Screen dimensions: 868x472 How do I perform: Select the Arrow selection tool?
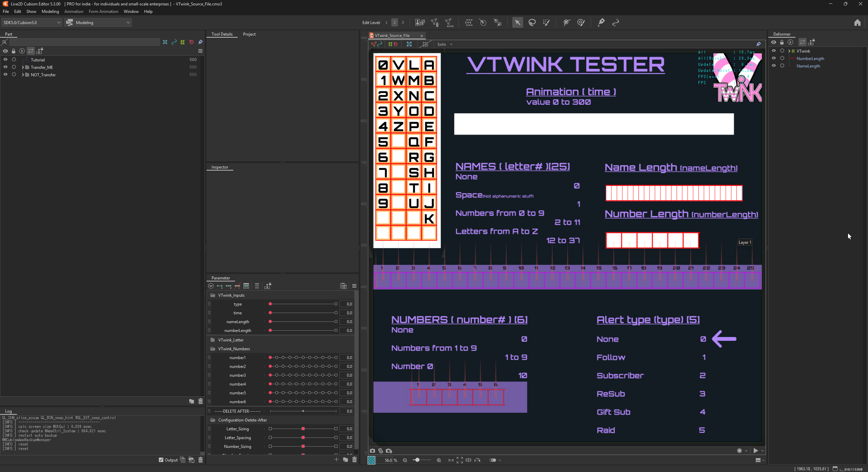pyautogui.click(x=517, y=22)
